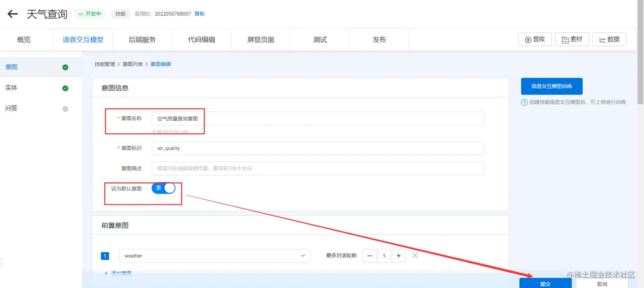The image size is (644, 288).
Task: Click the 开发中 status badge
Action: (x=90, y=14)
